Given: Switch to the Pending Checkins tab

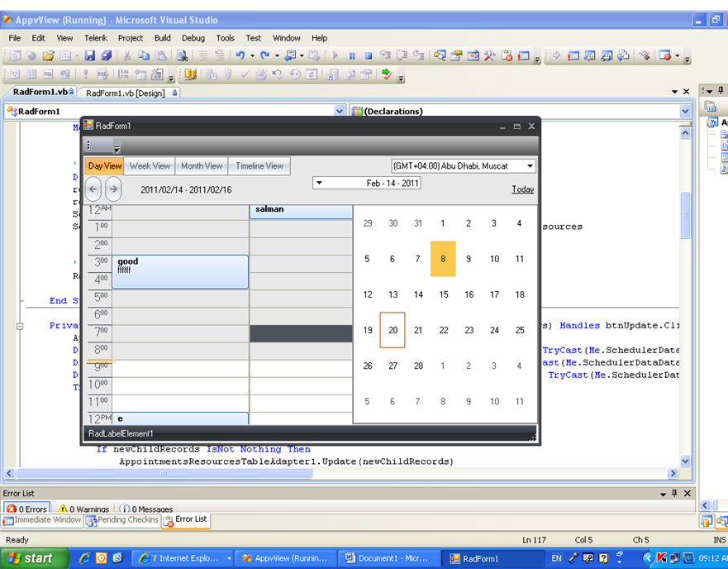Looking at the screenshot, I should point(122,520).
